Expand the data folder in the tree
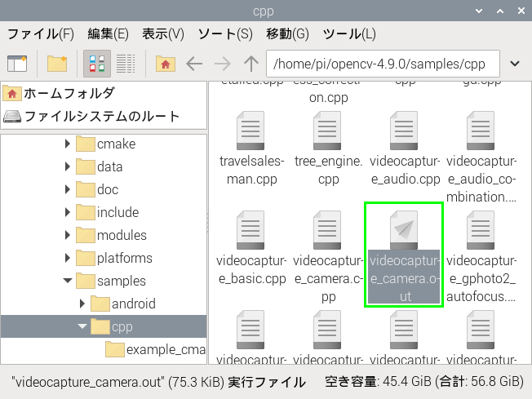Screen dimensions: 532x399 [67, 166]
